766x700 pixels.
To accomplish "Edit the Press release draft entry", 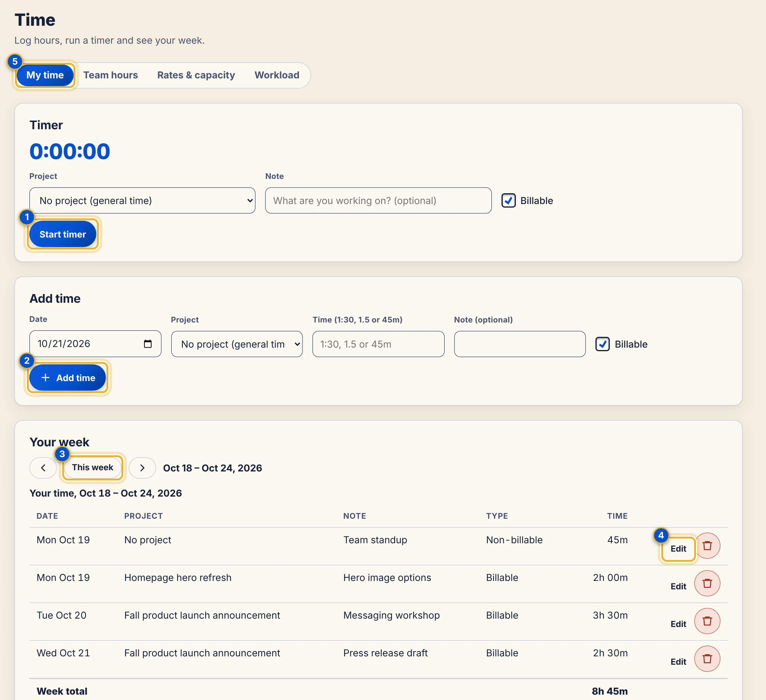I will pos(678,662).
